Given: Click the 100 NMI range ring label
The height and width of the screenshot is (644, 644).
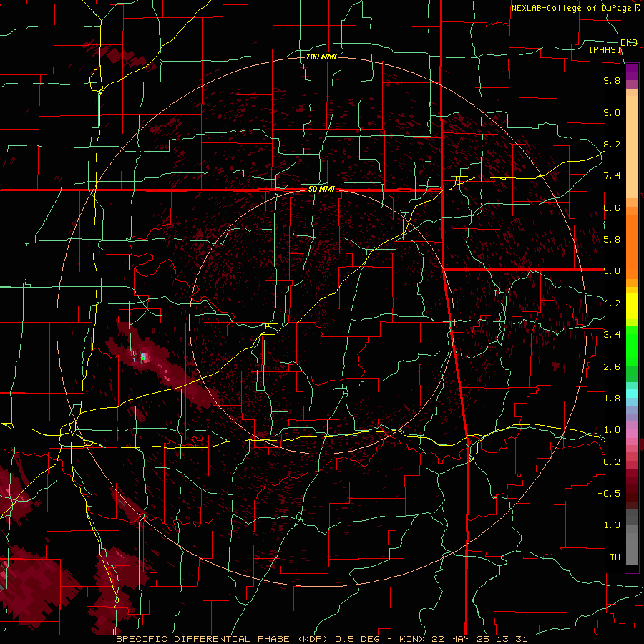Looking at the screenshot, I should coord(321,57).
